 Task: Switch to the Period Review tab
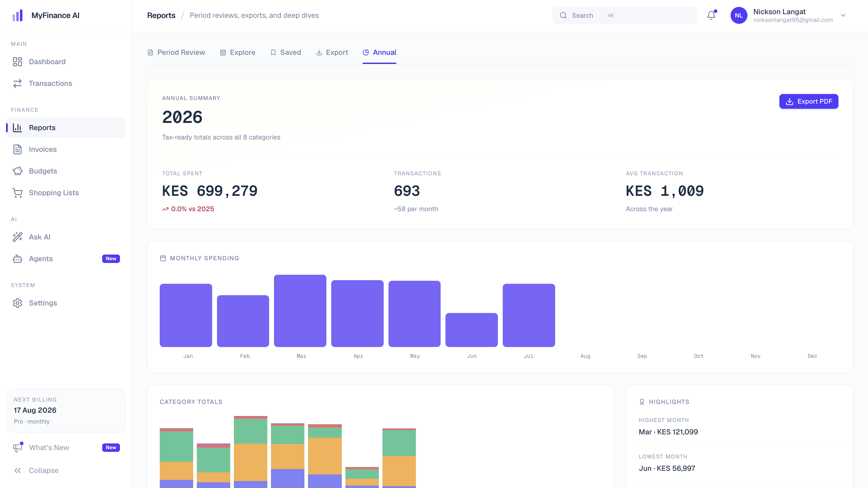pyautogui.click(x=176, y=52)
